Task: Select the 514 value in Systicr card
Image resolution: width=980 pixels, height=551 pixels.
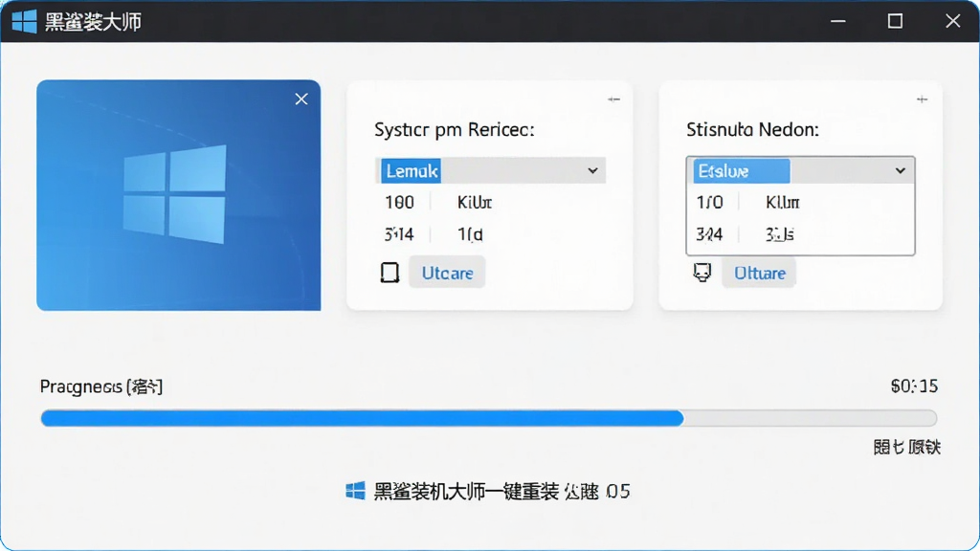Action: (x=399, y=234)
